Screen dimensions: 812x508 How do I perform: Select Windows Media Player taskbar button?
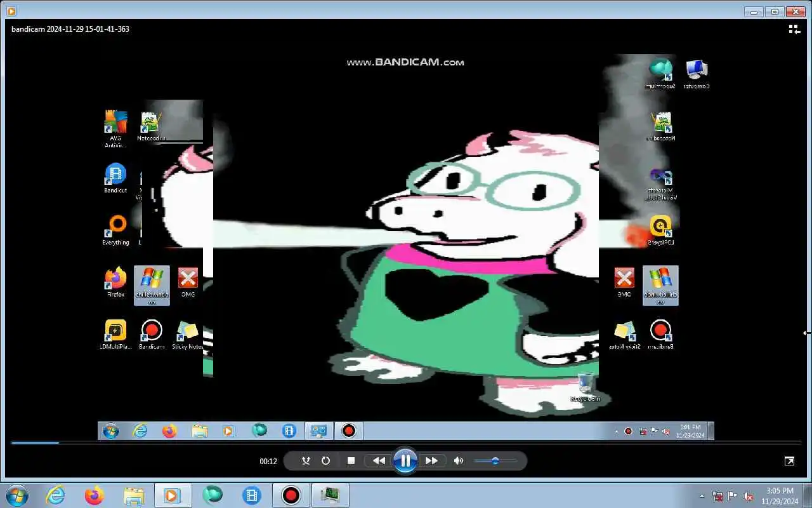(x=173, y=495)
